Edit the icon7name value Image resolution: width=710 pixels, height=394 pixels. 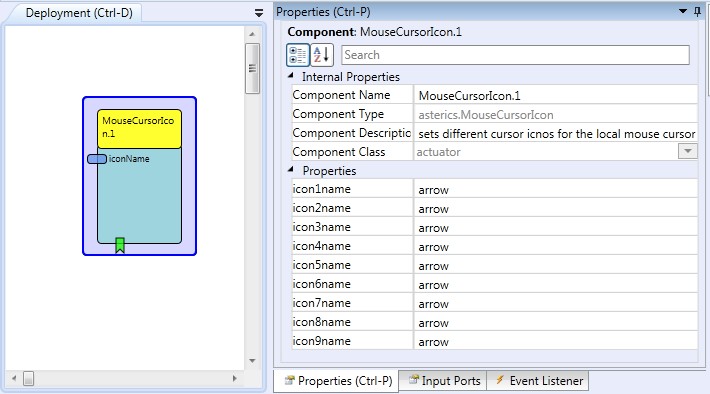pyautogui.click(x=555, y=304)
